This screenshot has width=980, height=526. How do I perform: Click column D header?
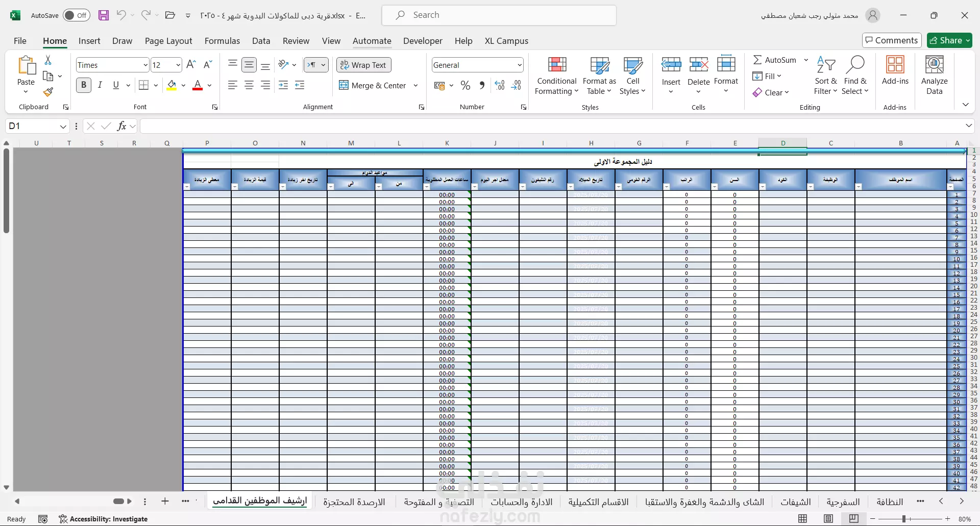(x=783, y=143)
